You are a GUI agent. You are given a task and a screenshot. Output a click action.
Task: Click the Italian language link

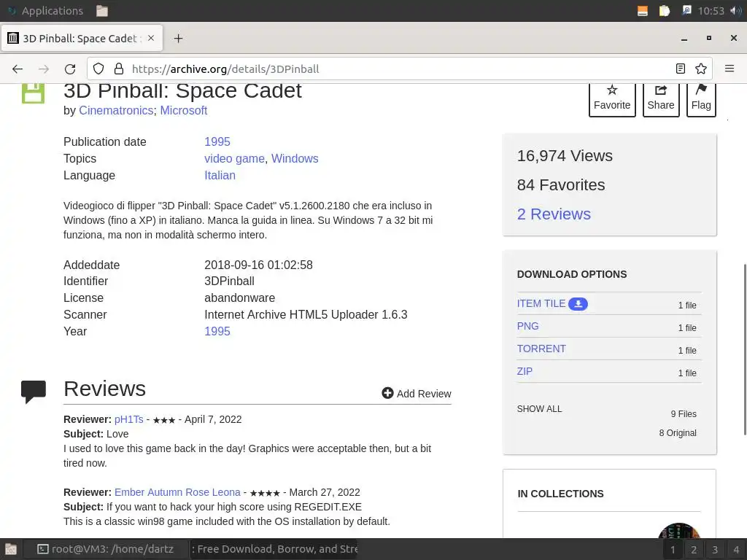coord(220,175)
